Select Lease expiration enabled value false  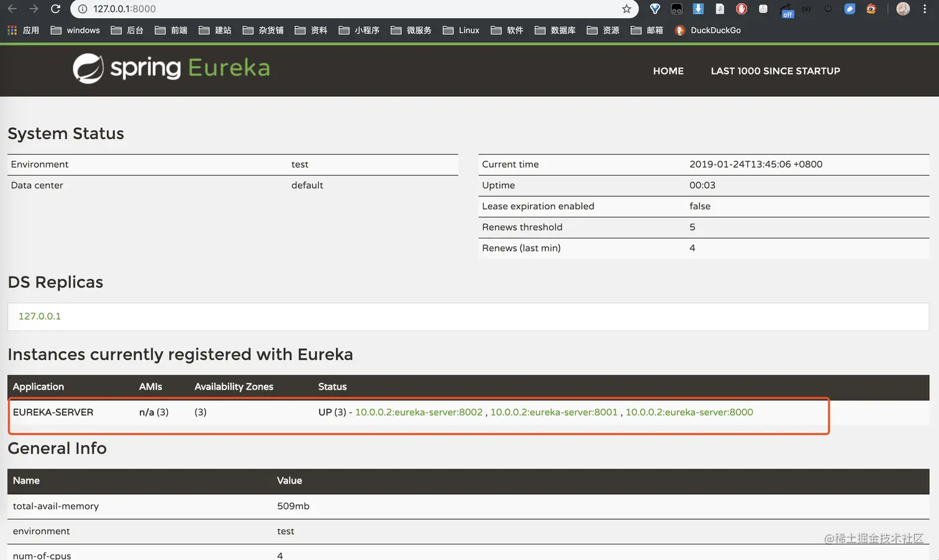(700, 206)
